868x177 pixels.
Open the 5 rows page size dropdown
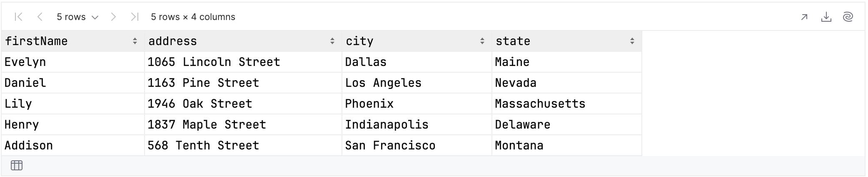(x=77, y=17)
